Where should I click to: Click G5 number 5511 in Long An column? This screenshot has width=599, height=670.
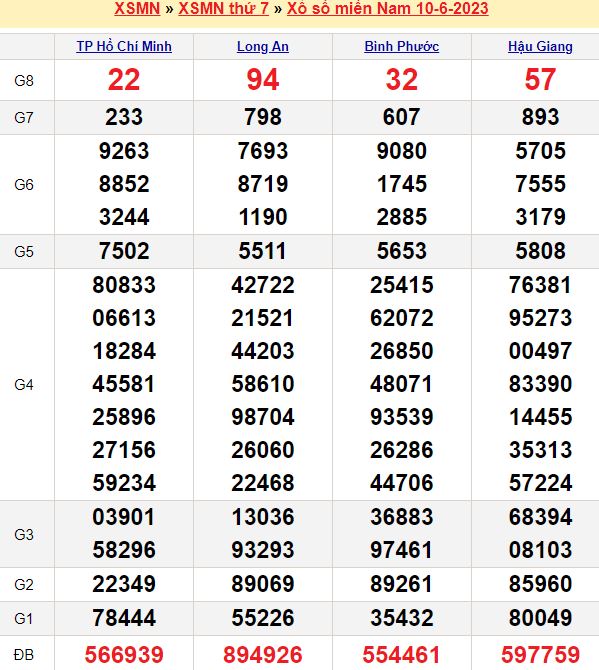click(263, 251)
